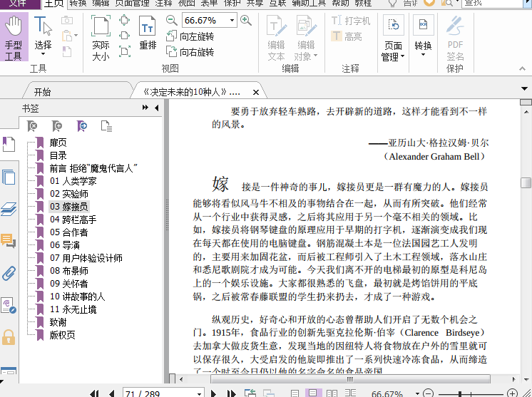Screen dimensions: 532x397
Task: Select the Hand tool (手型工具)
Action: (14, 37)
